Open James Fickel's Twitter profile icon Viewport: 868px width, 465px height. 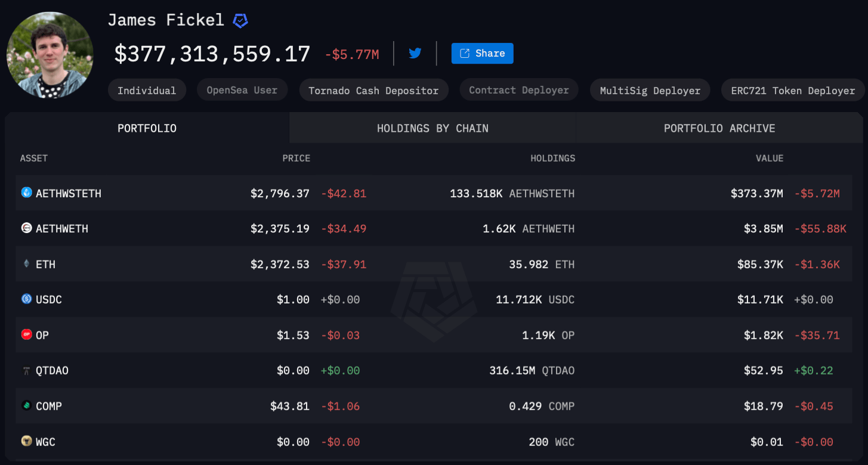pos(415,53)
